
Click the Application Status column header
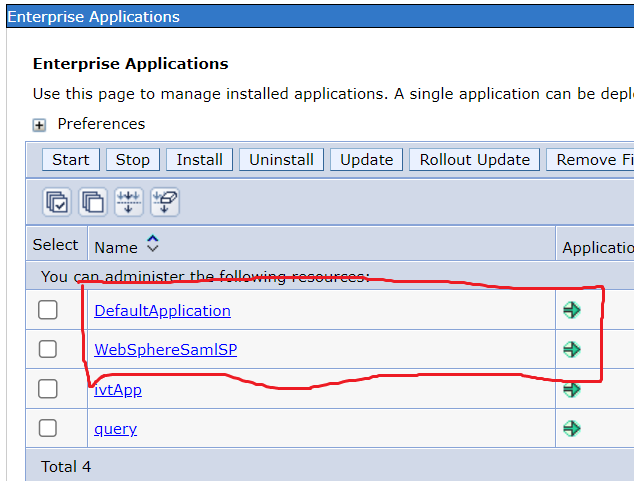coord(598,247)
